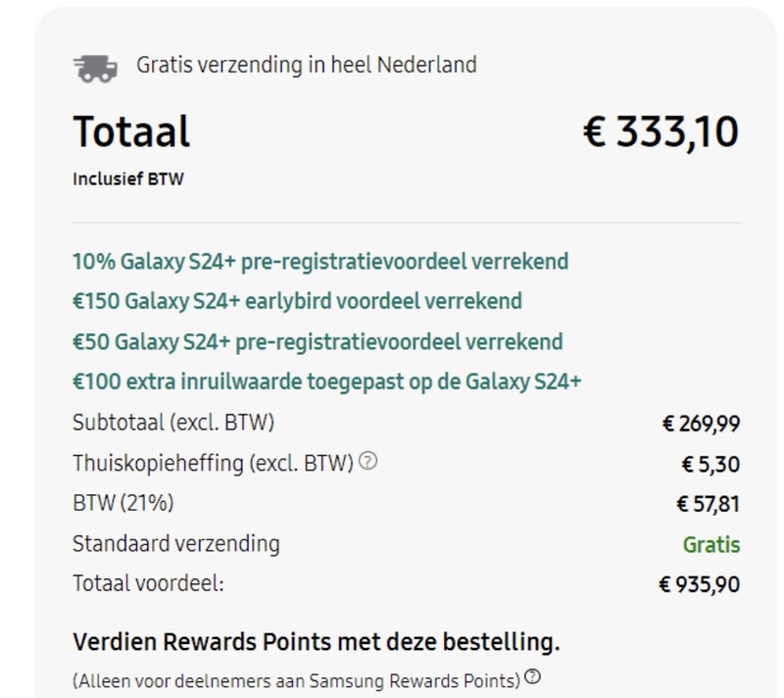Click BTW (21%) label
Image resolution: width=784 pixels, height=698 pixels.
123,503
